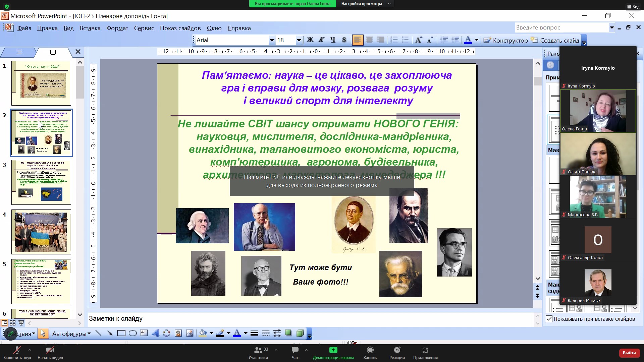The height and width of the screenshot is (362, 644).
Task: Click the red Выйти button
Action: (x=629, y=353)
